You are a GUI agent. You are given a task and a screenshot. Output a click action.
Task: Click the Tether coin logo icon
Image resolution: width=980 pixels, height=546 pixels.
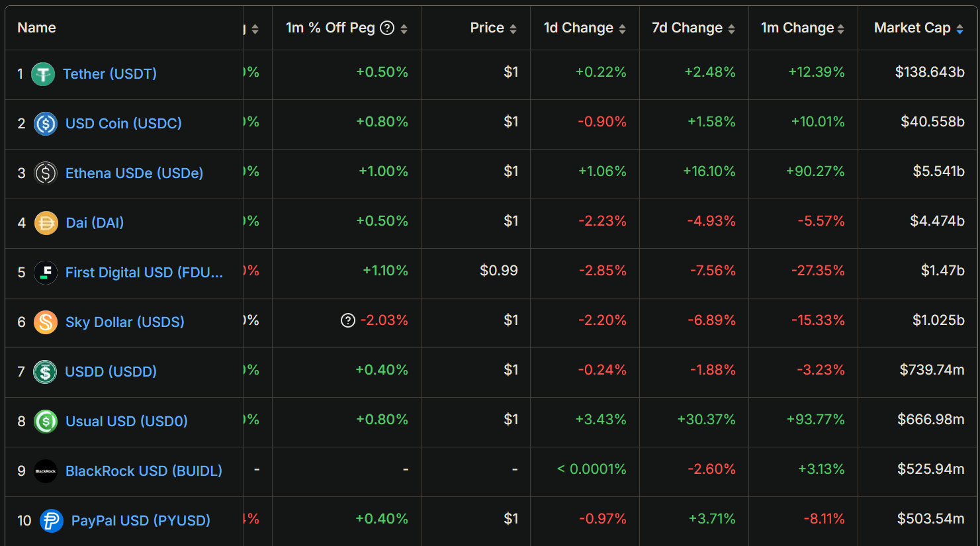coord(43,73)
